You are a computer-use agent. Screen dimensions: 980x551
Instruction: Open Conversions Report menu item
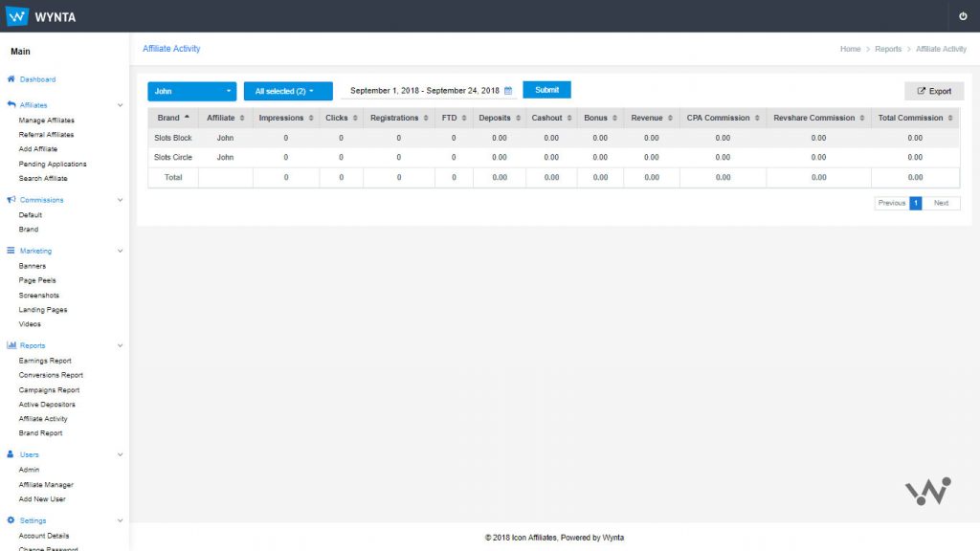(x=51, y=375)
